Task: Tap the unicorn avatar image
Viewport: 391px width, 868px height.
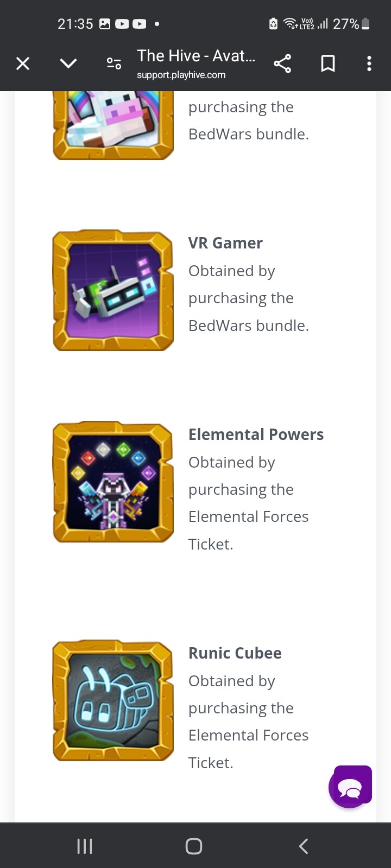Action: tap(113, 126)
